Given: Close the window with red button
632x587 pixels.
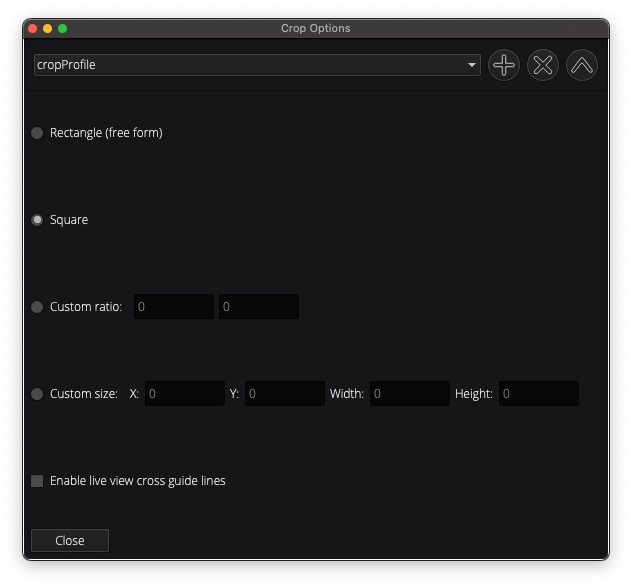Looking at the screenshot, I should tap(33, 29).
